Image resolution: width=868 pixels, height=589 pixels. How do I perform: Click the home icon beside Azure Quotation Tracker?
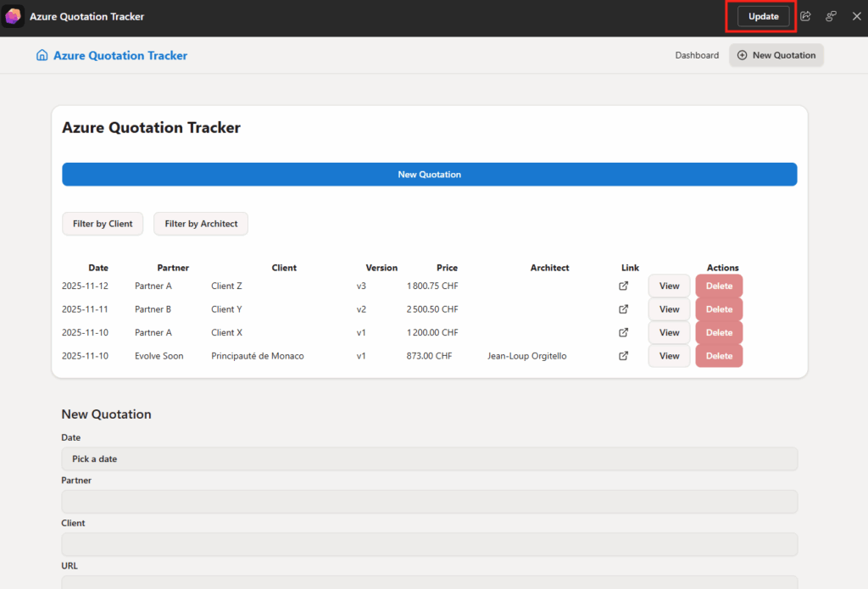pyautogui.click(x=42, y=56)
